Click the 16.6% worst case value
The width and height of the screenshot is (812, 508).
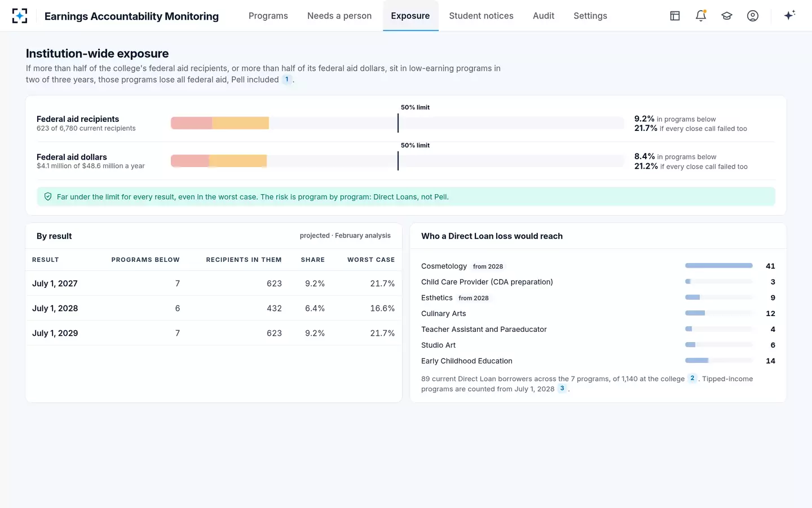point(382,308)
